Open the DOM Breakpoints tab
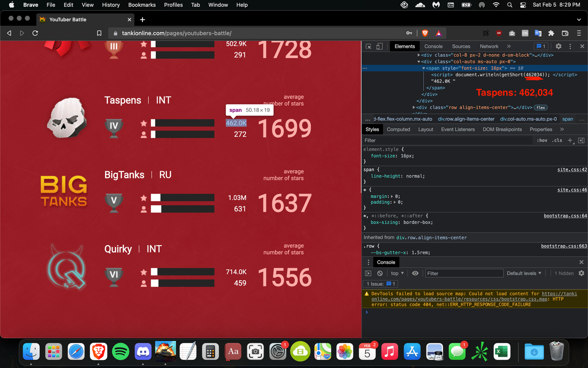 point(502,129)
